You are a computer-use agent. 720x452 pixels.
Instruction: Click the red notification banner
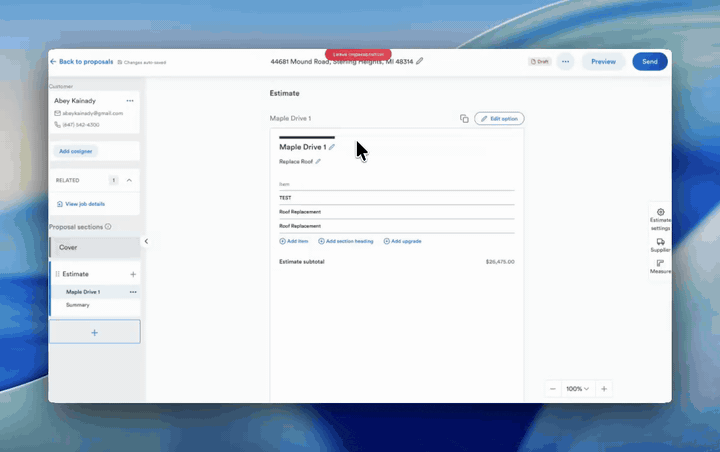pos(358,54)
